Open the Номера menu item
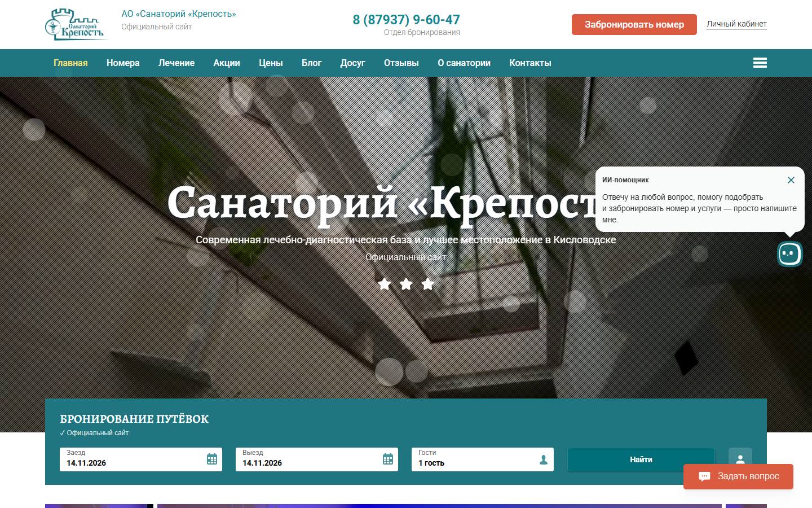 [x=123, y=63]
